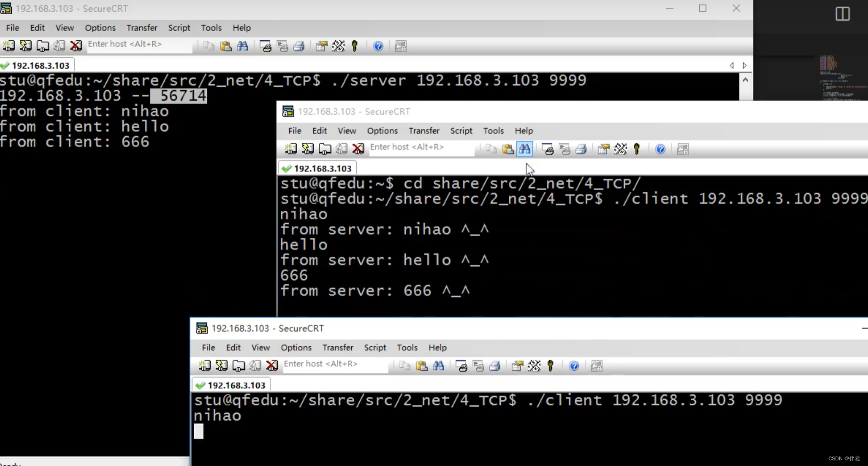Open Options menu in top window
Viewport: 868px width, 466px height.
click(100, 28)
